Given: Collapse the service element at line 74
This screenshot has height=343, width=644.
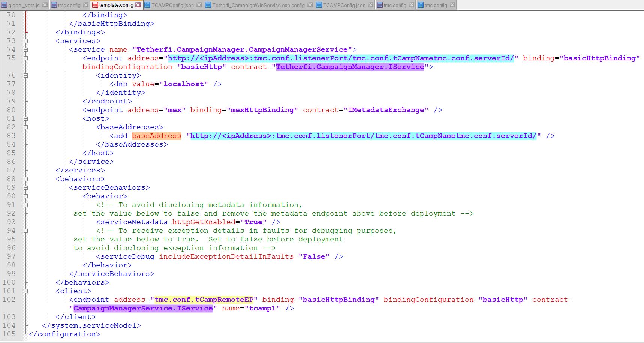Looking at the screenshot, I should pos(25,49).
